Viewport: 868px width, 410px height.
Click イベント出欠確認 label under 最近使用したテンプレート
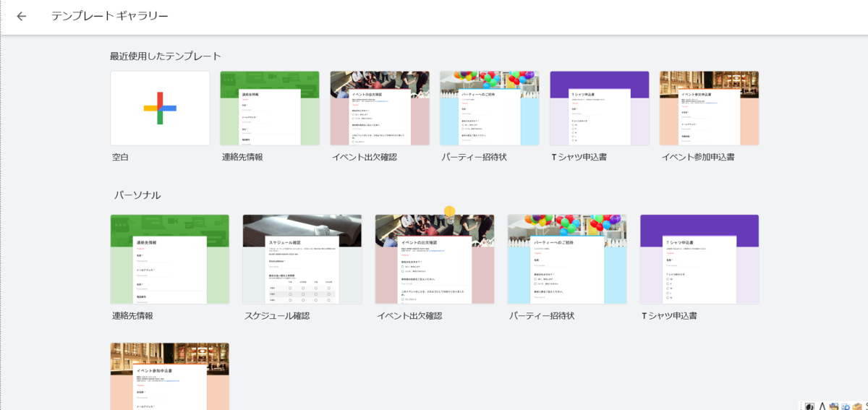(x=365, y=157)
